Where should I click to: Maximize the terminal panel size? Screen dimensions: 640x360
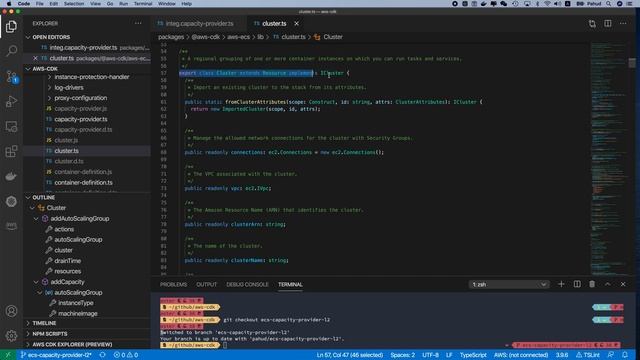[608, 284]
